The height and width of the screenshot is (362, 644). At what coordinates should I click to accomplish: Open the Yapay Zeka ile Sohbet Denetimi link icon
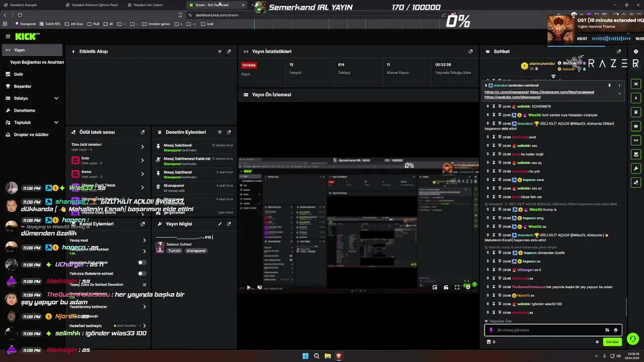tap(144, 285)
